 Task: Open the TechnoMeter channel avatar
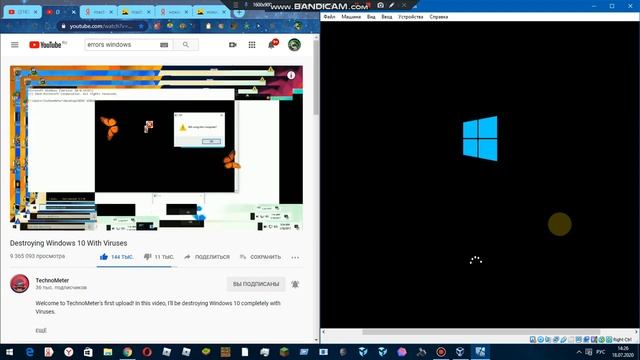pyautogui.click(x=20, y=284)
